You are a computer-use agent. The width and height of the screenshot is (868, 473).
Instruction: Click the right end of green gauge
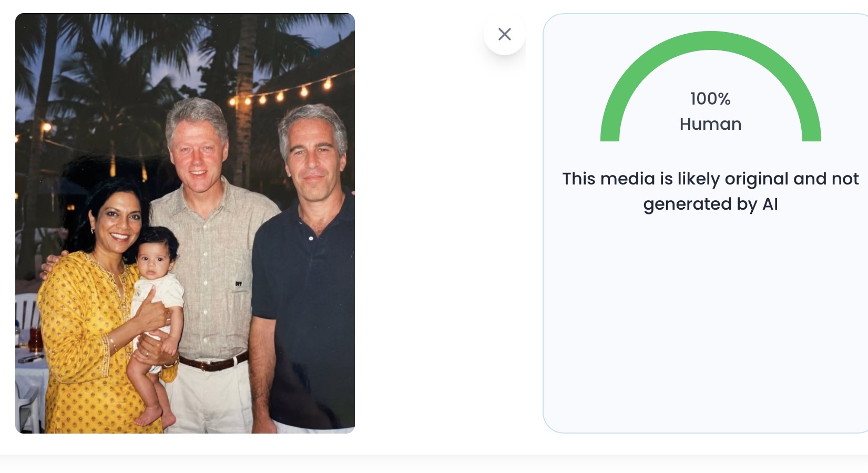811,134
